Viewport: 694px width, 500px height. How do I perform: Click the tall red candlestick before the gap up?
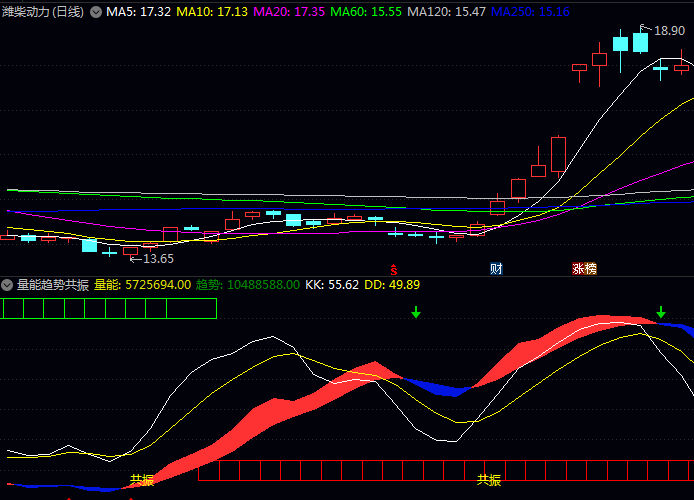click(x=559, y=154)
